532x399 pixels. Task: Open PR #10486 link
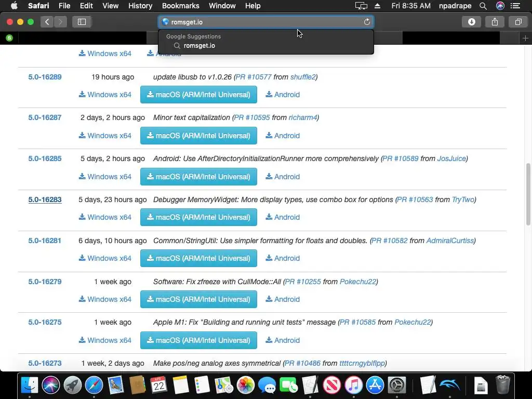click(x=302, y=363)
